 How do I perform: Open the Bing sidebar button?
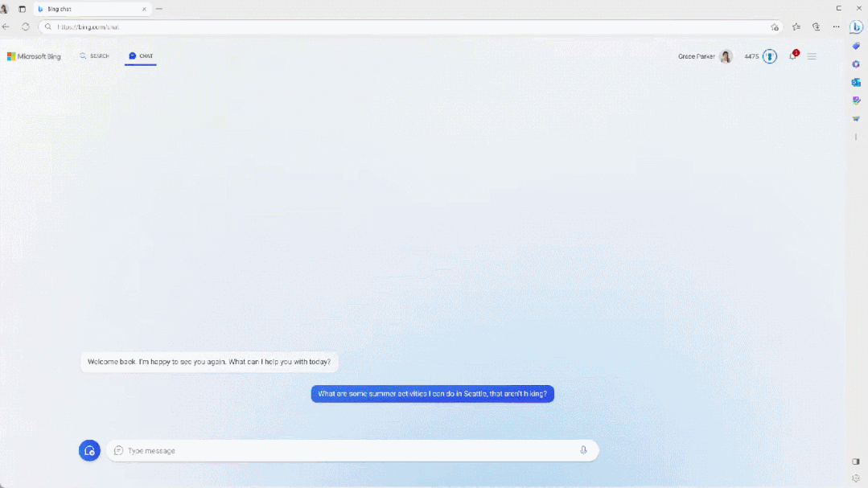857,27
